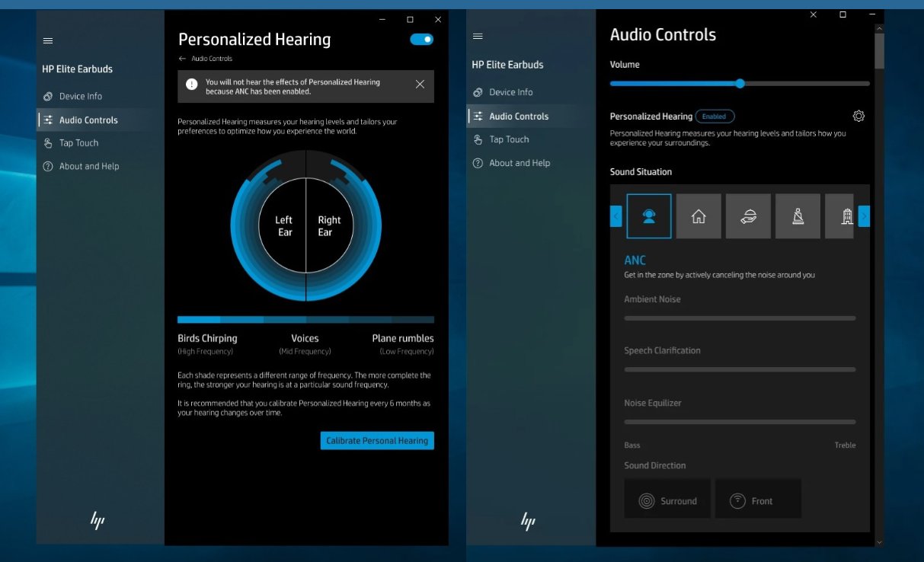
Task: Click the Right Ear half of the ring
Action: click(x=329, y=226)
